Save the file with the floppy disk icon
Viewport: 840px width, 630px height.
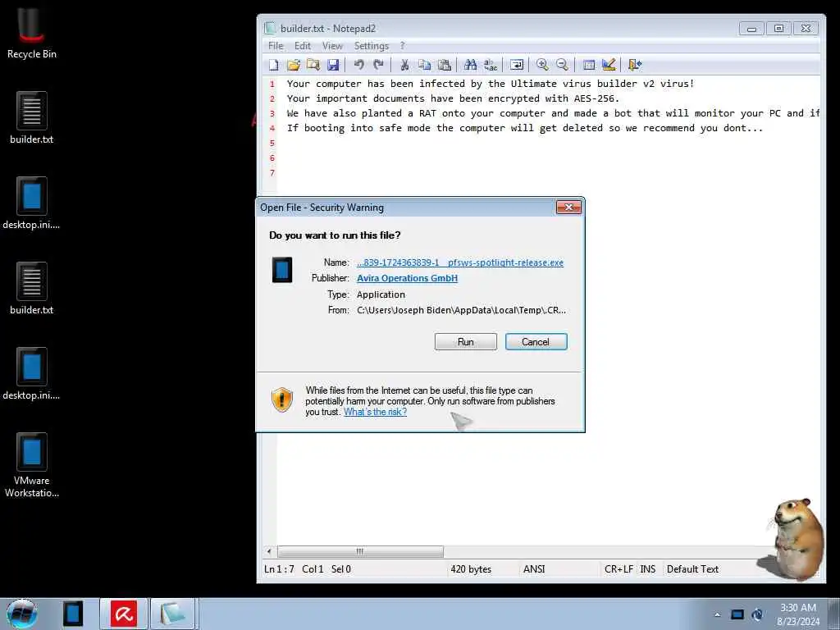coord(333,65)
